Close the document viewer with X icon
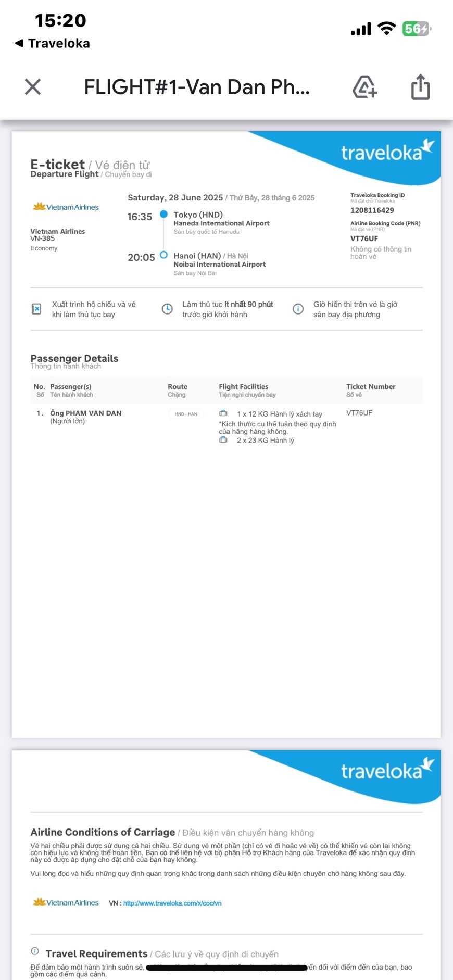Viewport: 453px width, 980px height. tap(33, 87)
